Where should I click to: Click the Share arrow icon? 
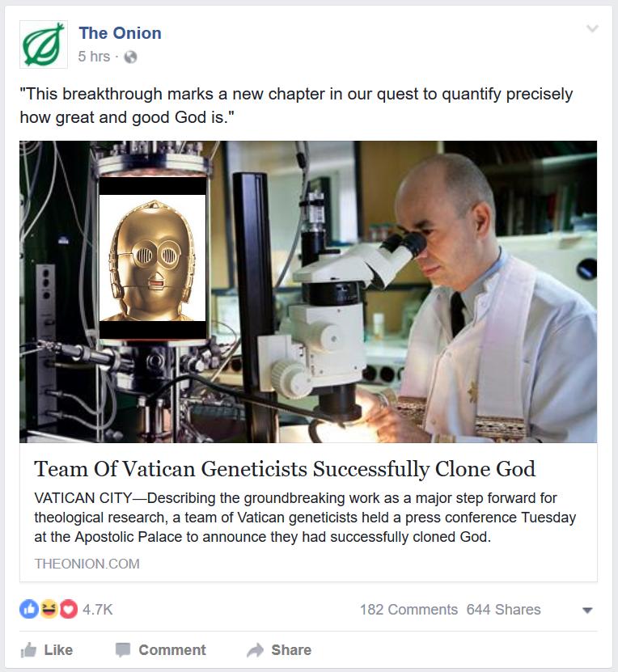pos(256,650)
